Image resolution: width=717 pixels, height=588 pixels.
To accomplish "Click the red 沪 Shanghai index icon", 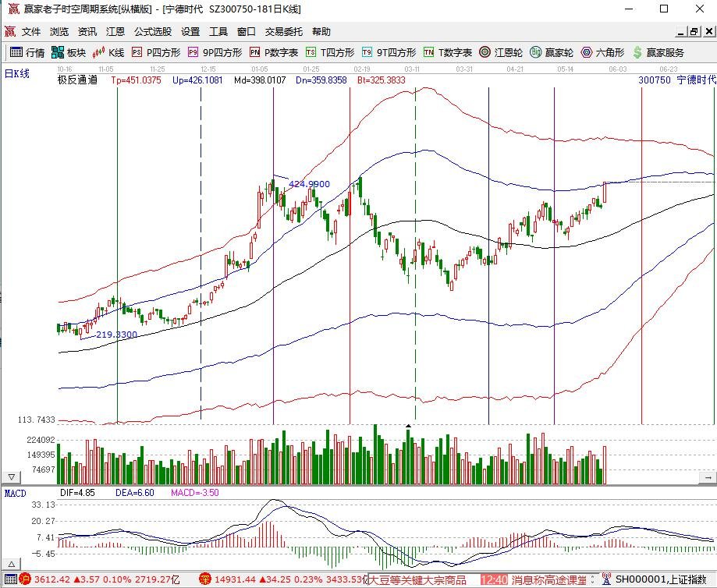I will pyautogui.click(x=25, y=579).
